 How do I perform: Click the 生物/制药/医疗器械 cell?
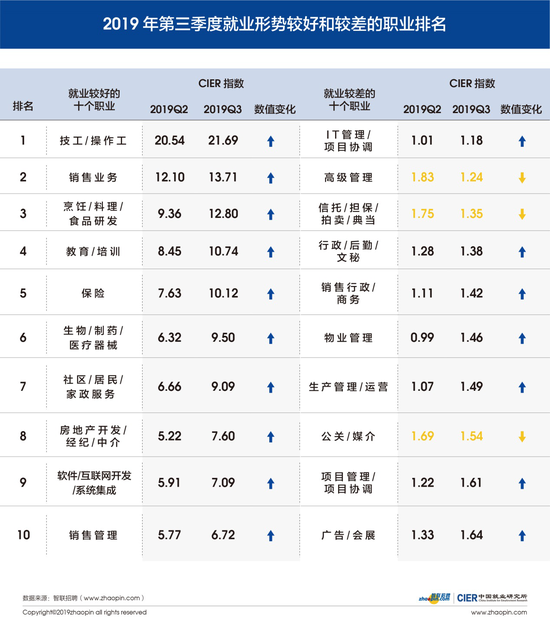pos(93,338)
